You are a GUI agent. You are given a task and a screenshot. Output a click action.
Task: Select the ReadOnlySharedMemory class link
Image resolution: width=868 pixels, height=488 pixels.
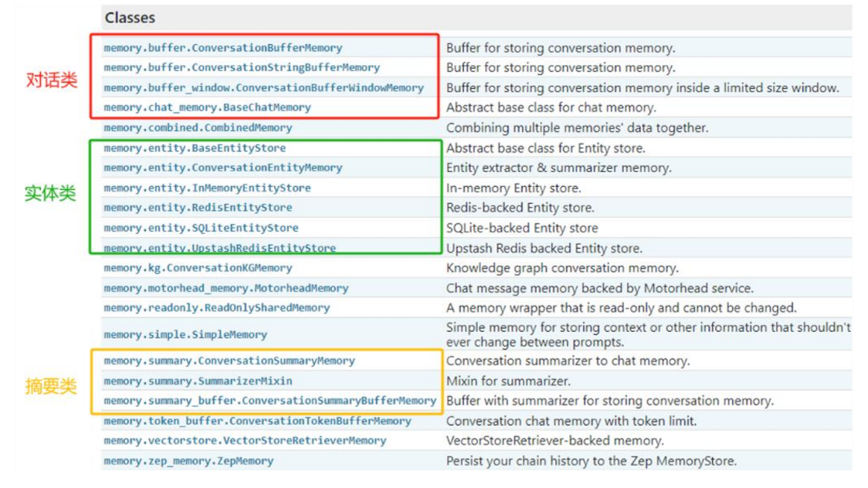[x=216, y=307]
